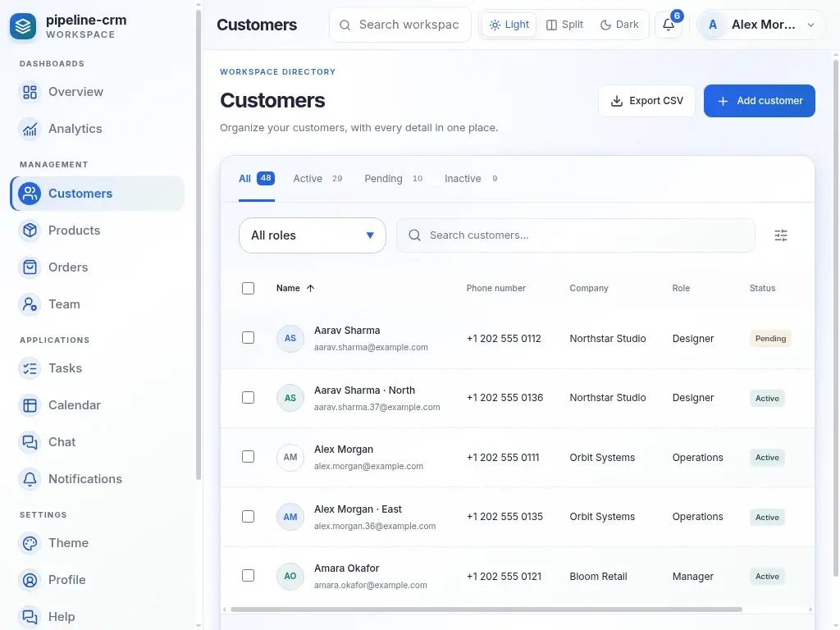Tick the checkbox for Aarav Sharma row
Image resolution: width=840 pixels, height=630 pixels.
point(248,337)
